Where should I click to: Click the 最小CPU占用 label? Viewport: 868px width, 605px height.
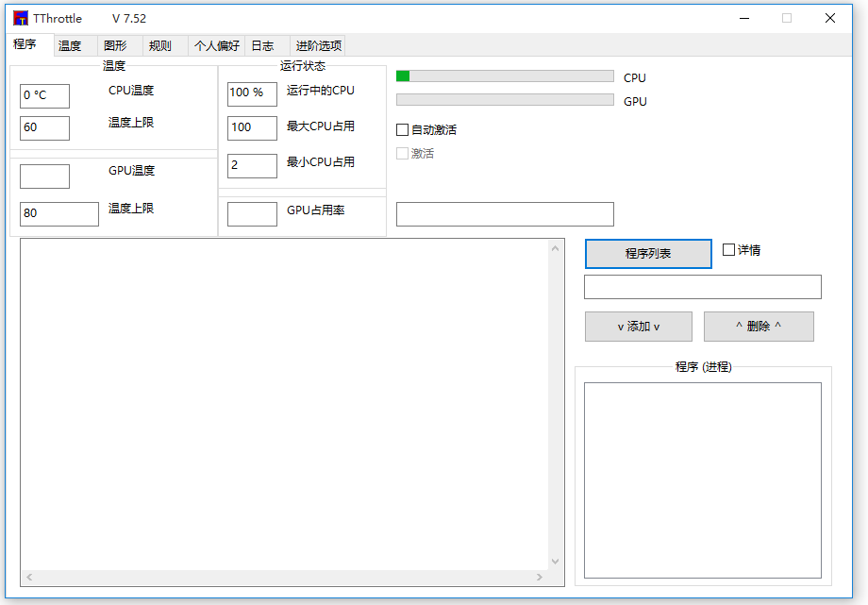click(x=321, y=162)
